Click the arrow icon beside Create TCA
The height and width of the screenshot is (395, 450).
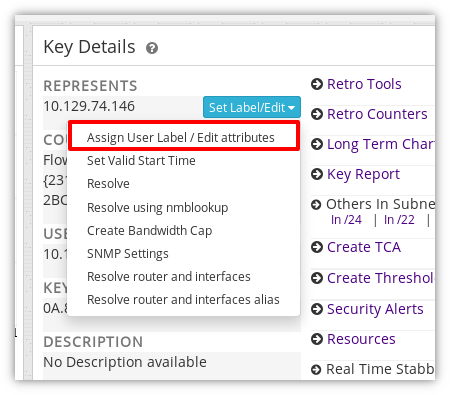coord(317,247)
